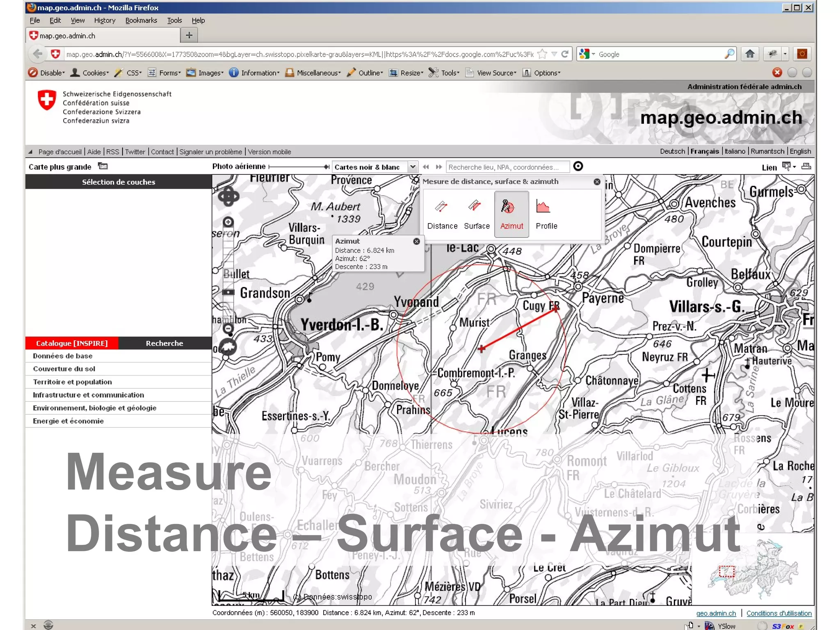Viewport: 840px width, 630px height.
Task: Click the map pan control
Action: (x=228, y=197)
